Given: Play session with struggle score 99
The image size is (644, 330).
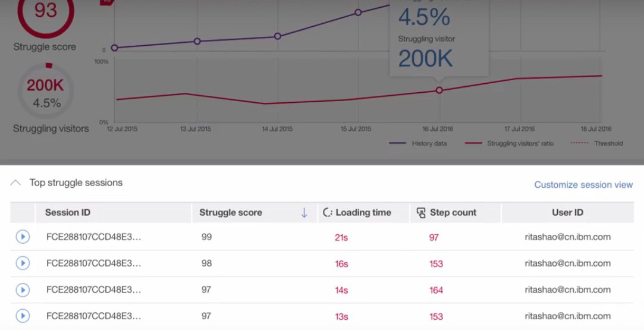Looking at the screenshot, I should (x=23, y=237).
